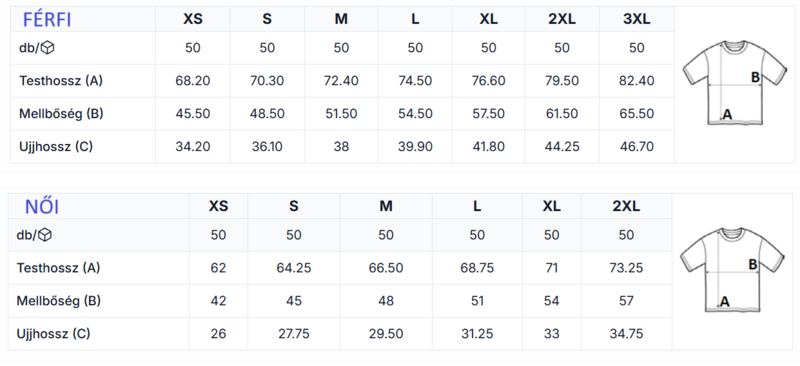The height and width of the screenshot is (366, 800).
Task: Select the 44.25 sleeve length cell
Action: point(562,147)
